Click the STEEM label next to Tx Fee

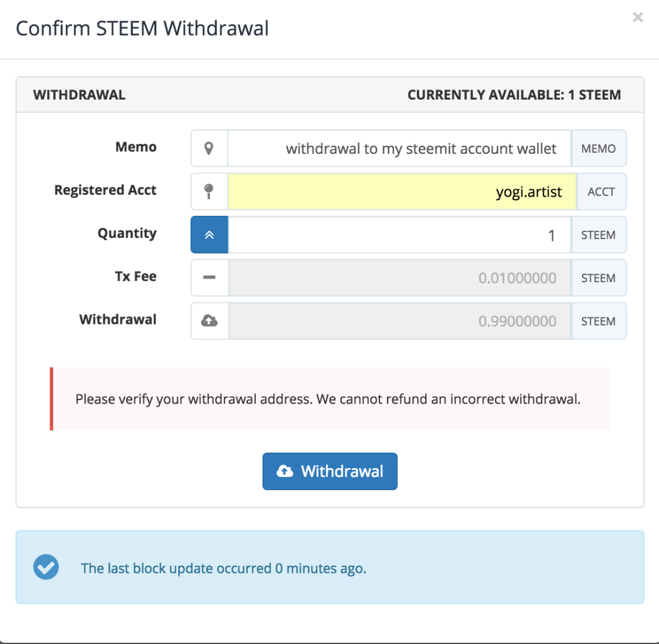click(598, 278)
